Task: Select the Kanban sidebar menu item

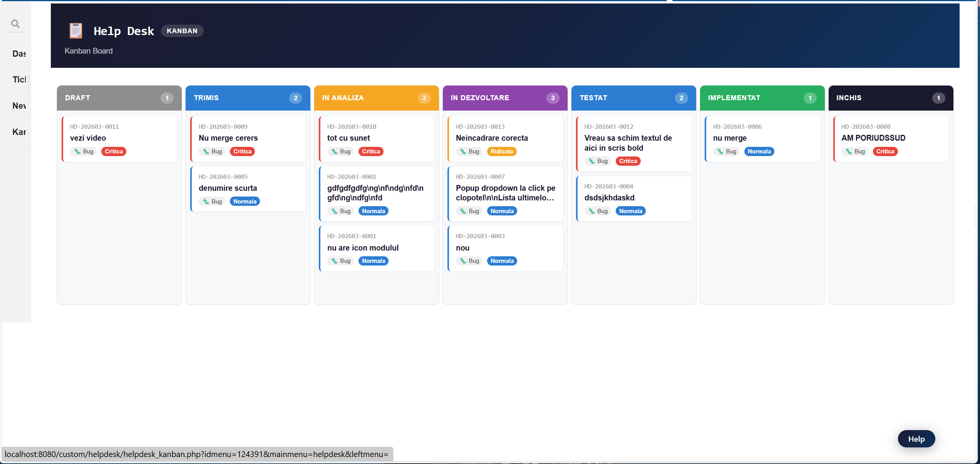Action: coord(19,132)
